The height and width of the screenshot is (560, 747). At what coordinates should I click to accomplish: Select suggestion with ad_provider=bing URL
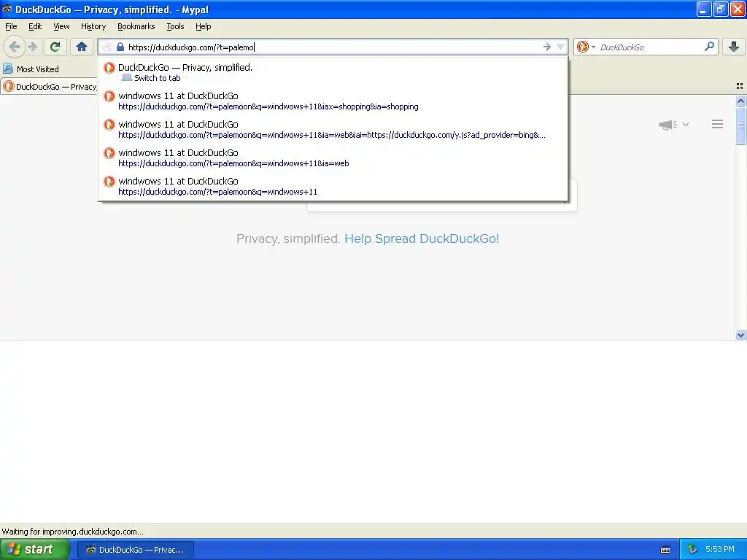coord(333,130)
